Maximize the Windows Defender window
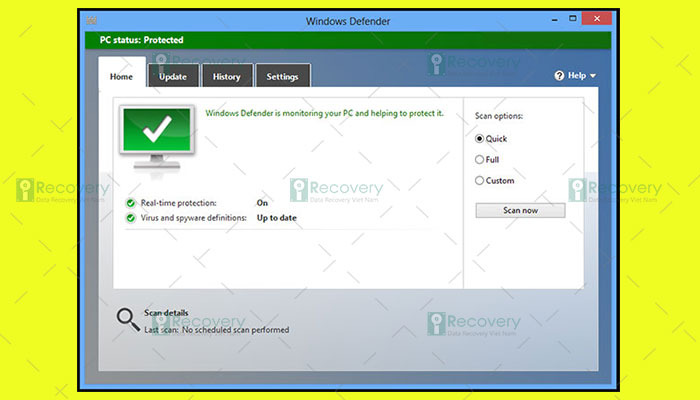This screenshot has height=400, width=700. (573, 19)
